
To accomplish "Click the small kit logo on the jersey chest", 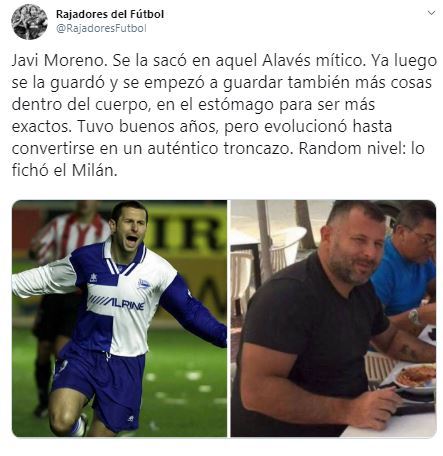I will [x=94, y=278].
